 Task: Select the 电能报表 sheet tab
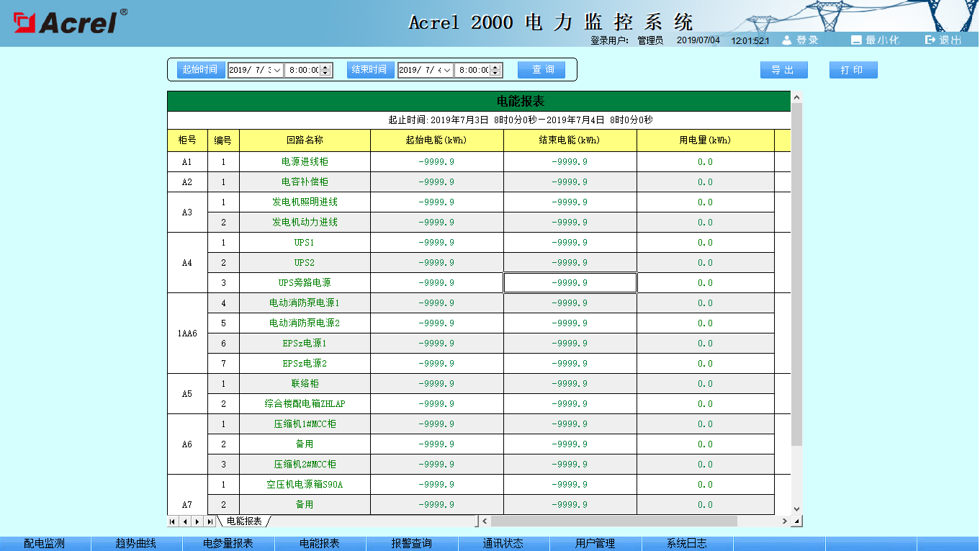[244, 521]
